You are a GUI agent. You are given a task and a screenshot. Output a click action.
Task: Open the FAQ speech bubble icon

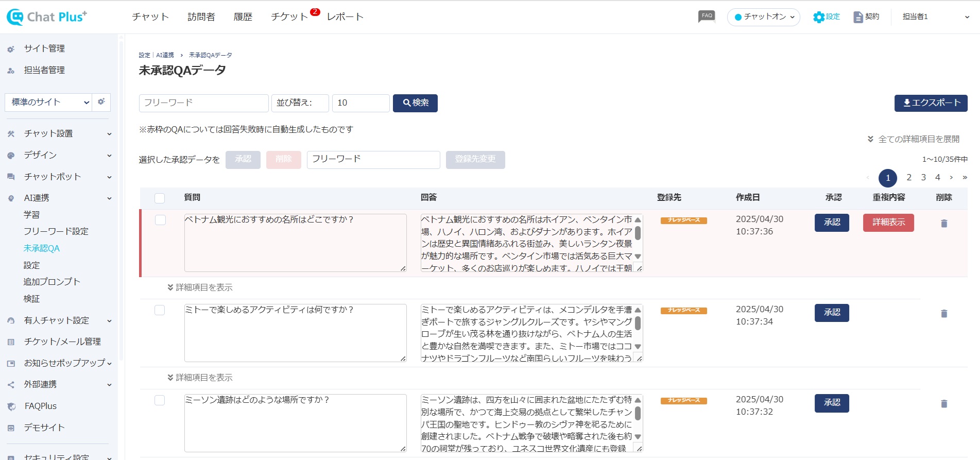point(707,16)
